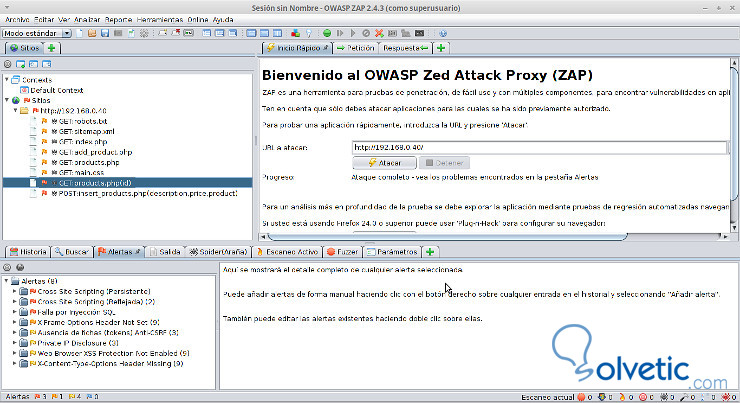Switch to the Petición tab
Screen dimensions: 740x403
(x=355, y=48)
